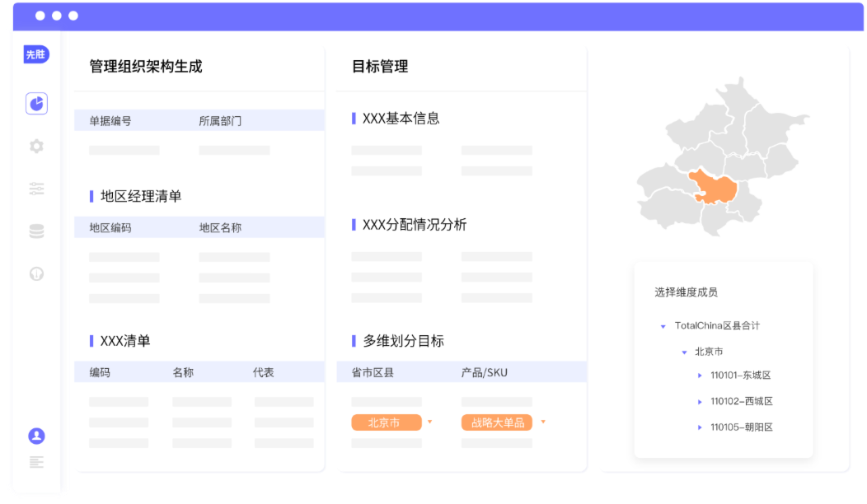This screenshot has height=504, width=867.
Task: Click the orange 北京市 tag
Action: coord(386,422)
